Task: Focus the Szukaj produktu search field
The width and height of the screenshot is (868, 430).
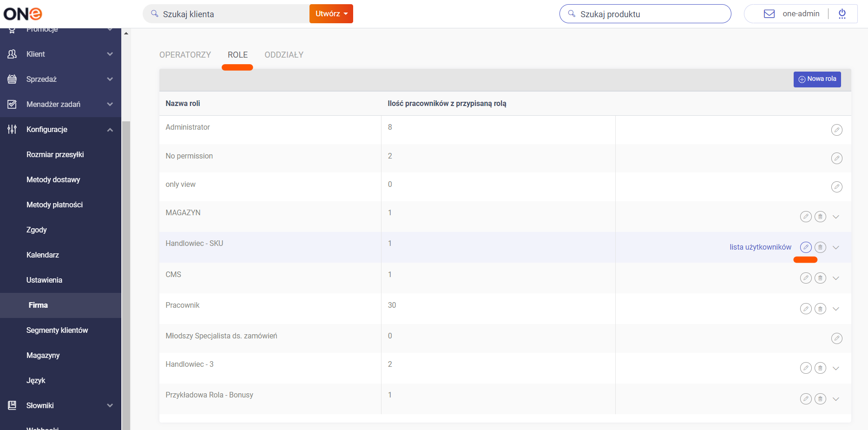Action: point(645,14)
